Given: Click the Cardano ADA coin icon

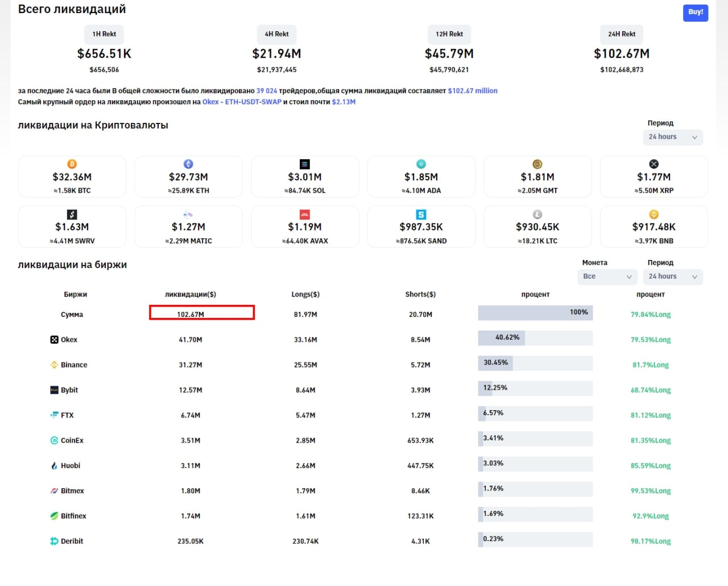Looking at the screenshot, I should pos(421,164).
